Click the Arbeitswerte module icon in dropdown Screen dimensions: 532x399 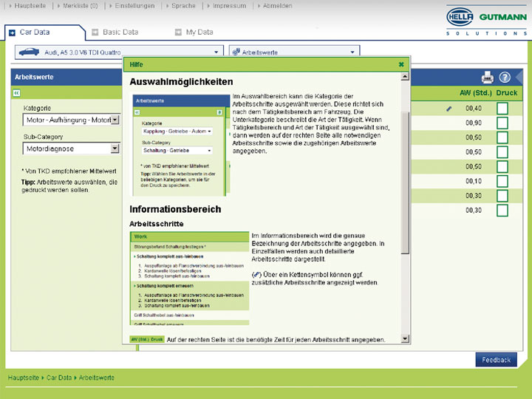click(x=236, y=52)
